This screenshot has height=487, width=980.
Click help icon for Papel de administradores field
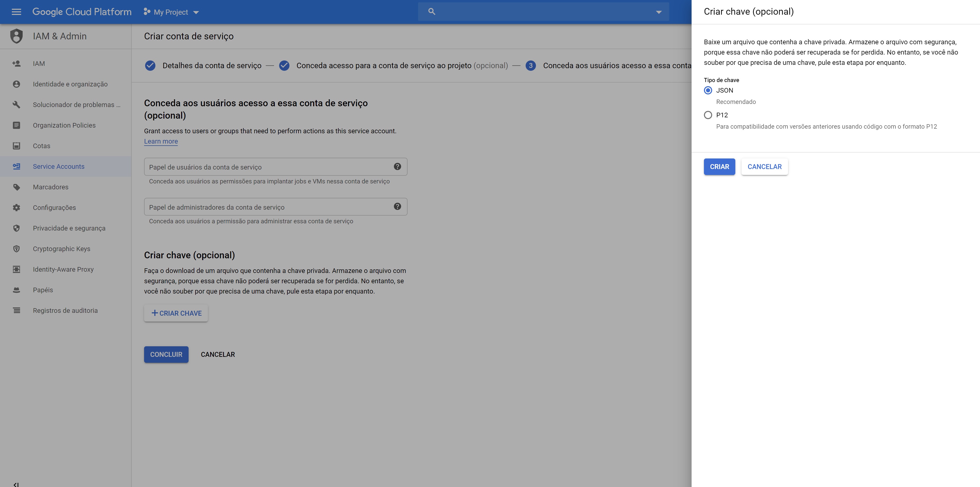(x=397, y=207)
